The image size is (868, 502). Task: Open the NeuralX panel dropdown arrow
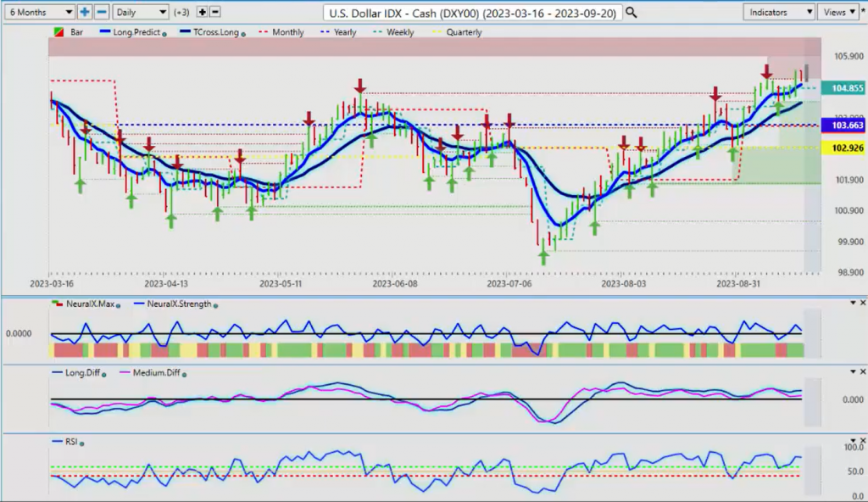click(x=853, y=303)
